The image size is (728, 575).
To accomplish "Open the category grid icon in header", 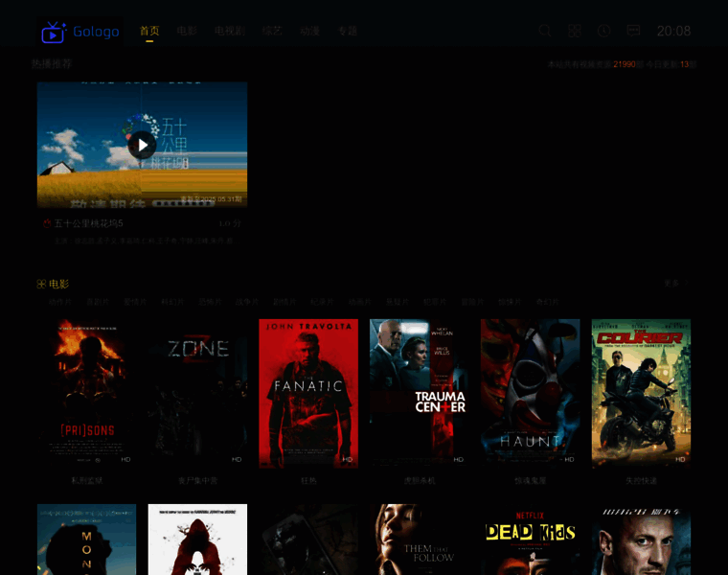I will point(575,31).
